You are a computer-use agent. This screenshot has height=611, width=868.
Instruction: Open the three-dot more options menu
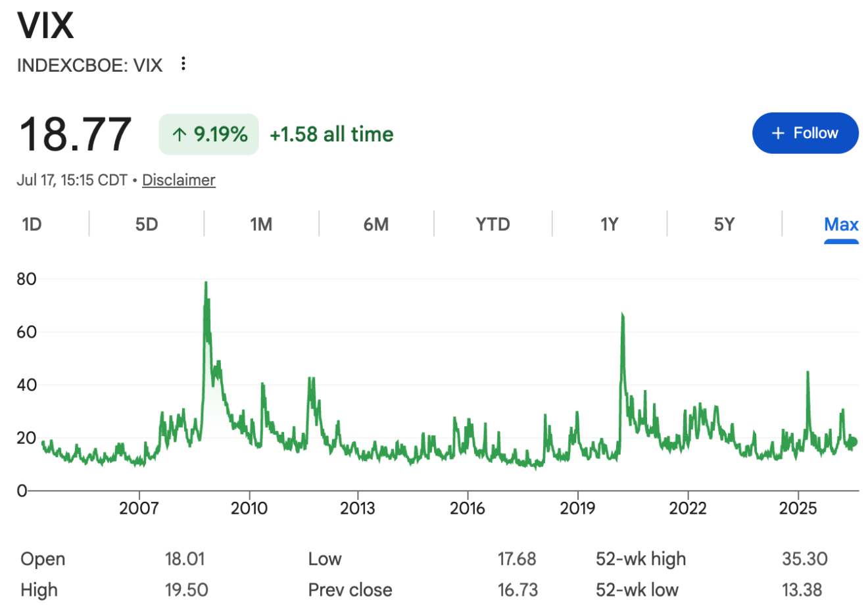[183, 64]
